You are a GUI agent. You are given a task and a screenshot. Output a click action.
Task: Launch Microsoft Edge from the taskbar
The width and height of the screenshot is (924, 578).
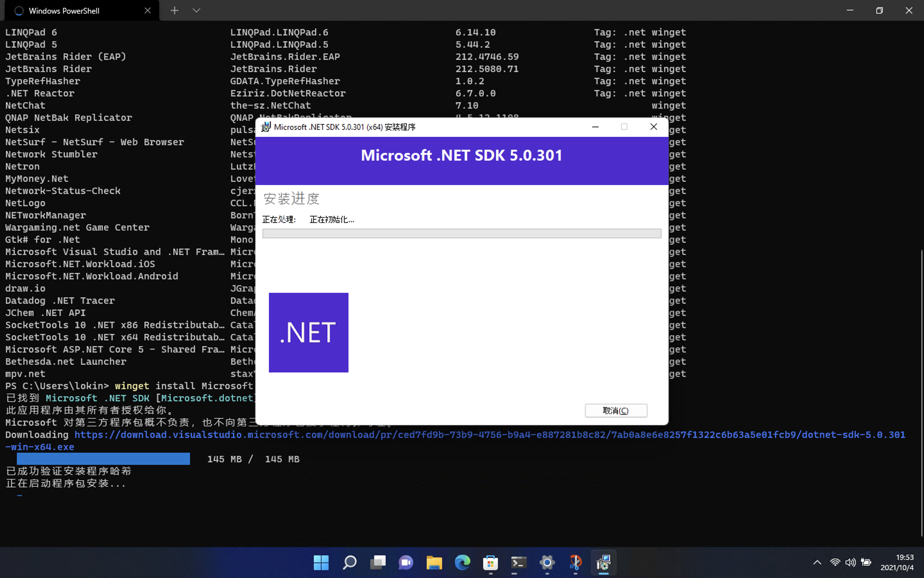(x=462, y=562)
